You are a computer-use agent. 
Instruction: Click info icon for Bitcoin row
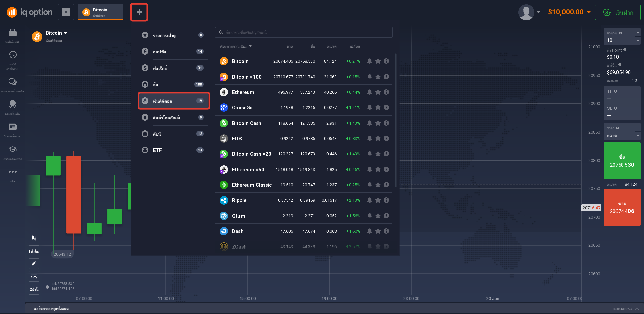point(386,61)
